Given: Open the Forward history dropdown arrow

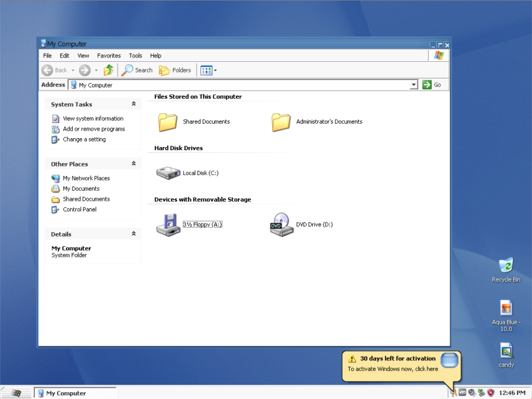Looking at the screenshot, I should pyautogui.click(x=96, y=70).
